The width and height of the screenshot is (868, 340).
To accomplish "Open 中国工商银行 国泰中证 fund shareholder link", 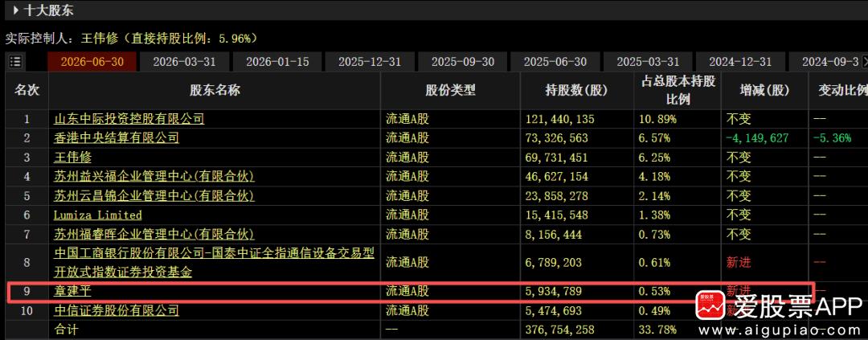I will pyautogui.click(x=215, y=263).
